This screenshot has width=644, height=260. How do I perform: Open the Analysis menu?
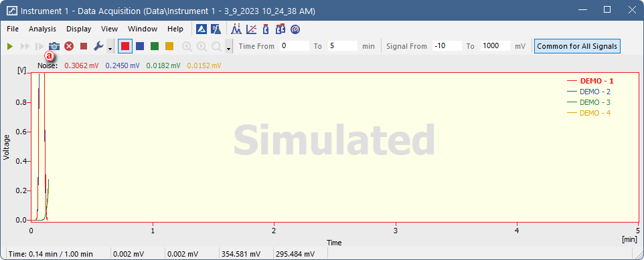(42, 29)
